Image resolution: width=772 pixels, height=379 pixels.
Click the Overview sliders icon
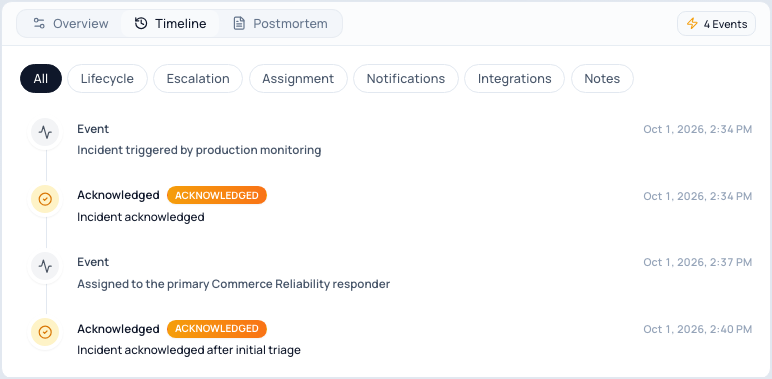click(x=39, y=24)
